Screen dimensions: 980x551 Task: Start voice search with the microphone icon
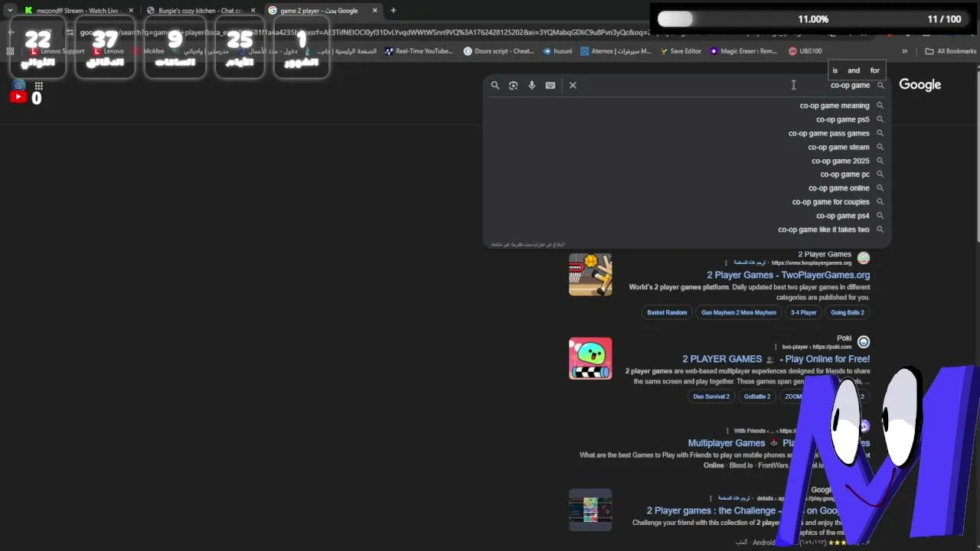tap(532, 86)
